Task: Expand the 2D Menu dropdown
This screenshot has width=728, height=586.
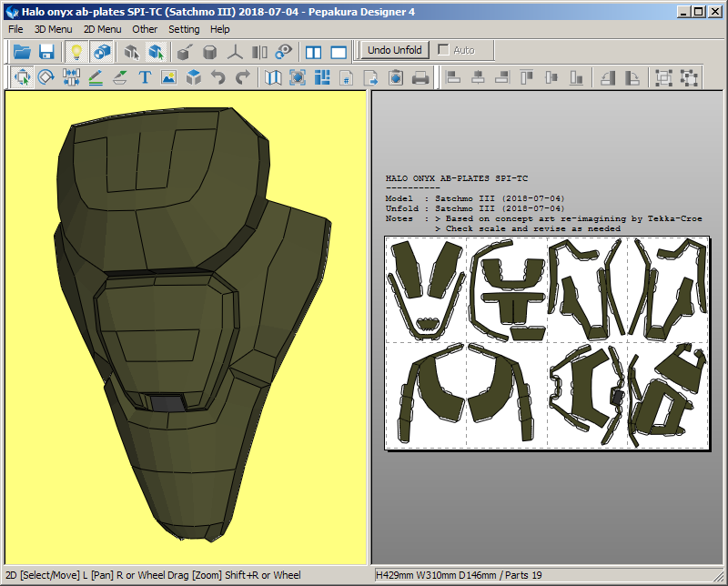Action: click(102, 29)
